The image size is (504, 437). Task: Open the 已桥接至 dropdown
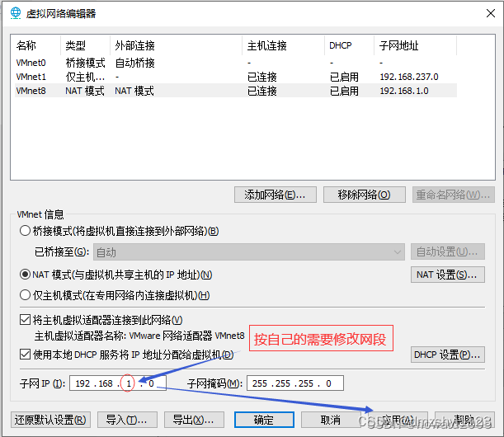coord(249,252)
